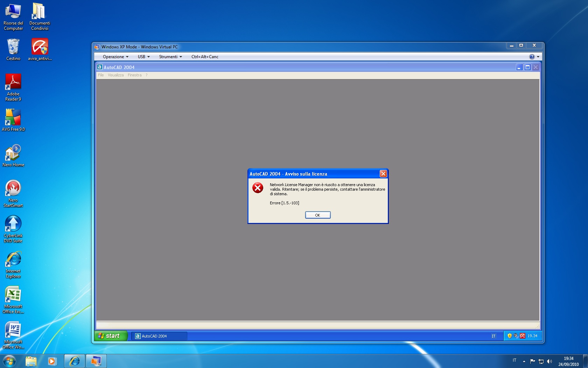Open the Cestino recycle bin
The image size is (588, 368).
pyautogui.click(x=13, y=49)
